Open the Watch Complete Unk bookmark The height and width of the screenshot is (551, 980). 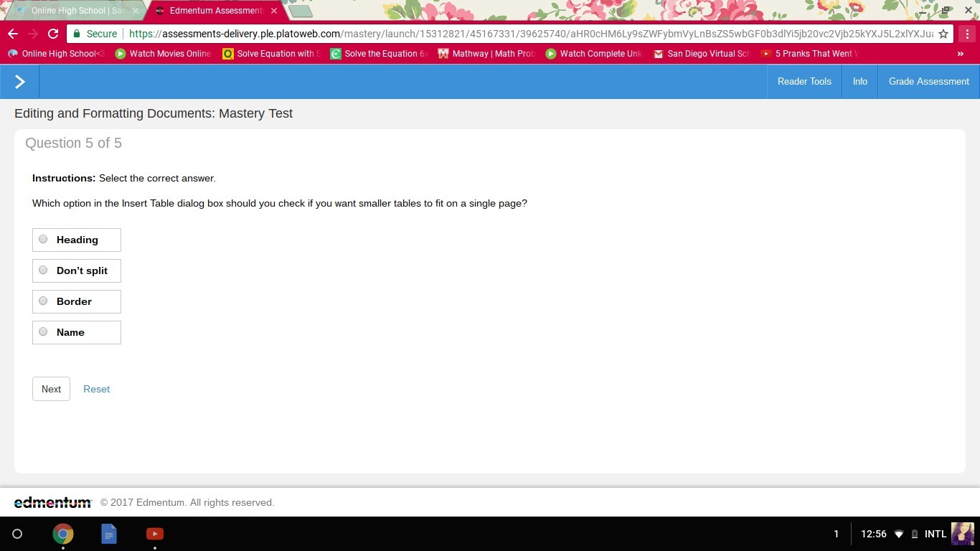(x=594, y=53)
